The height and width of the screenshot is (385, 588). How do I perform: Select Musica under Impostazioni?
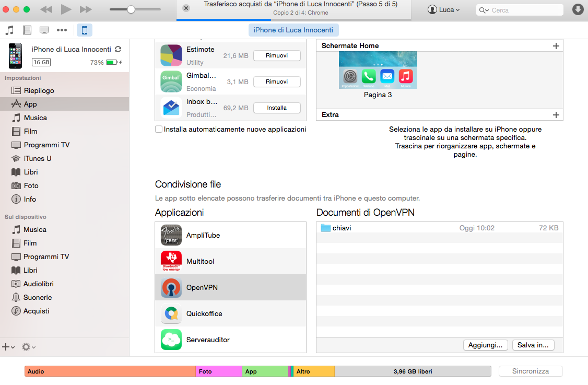point(65,118)
